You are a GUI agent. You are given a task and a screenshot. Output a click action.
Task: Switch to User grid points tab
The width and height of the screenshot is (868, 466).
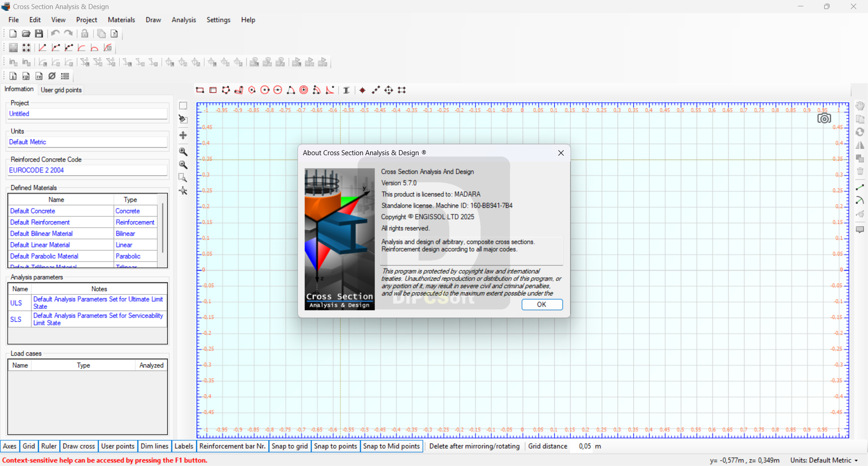tap(61, 90)
